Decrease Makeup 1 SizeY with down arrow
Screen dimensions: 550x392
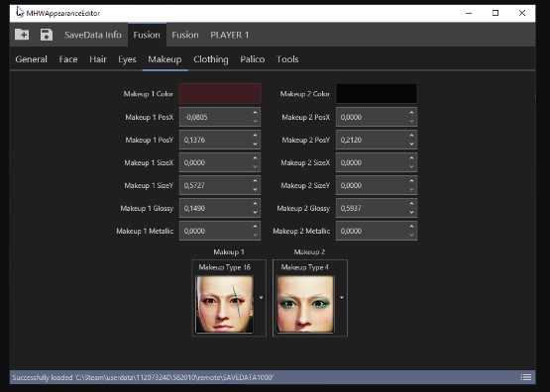tap(255, 190)
